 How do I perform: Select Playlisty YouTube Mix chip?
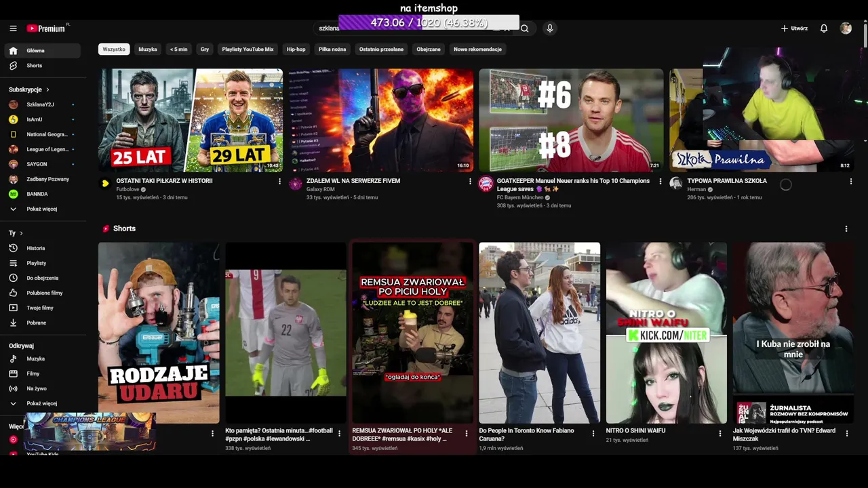tap(248, 49)
